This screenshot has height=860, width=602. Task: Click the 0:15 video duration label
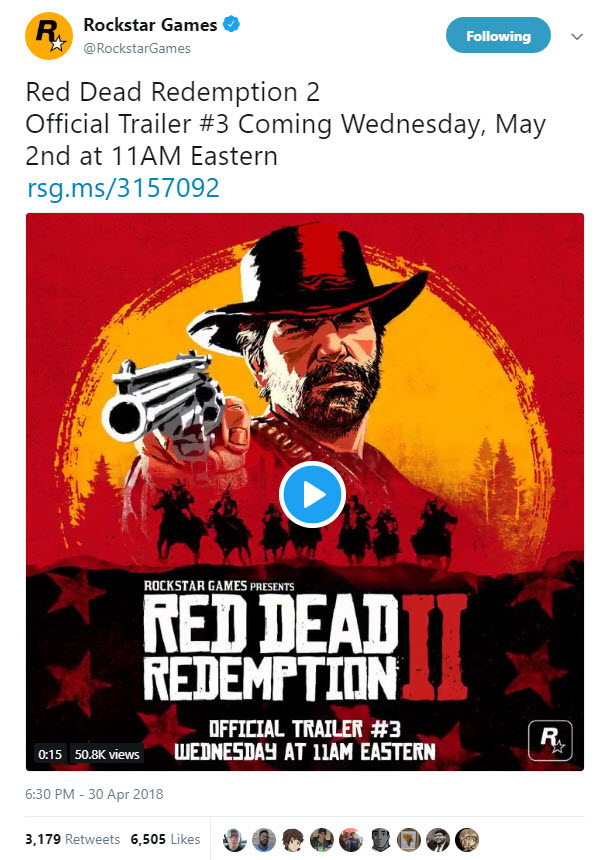[x=50, y=754]
